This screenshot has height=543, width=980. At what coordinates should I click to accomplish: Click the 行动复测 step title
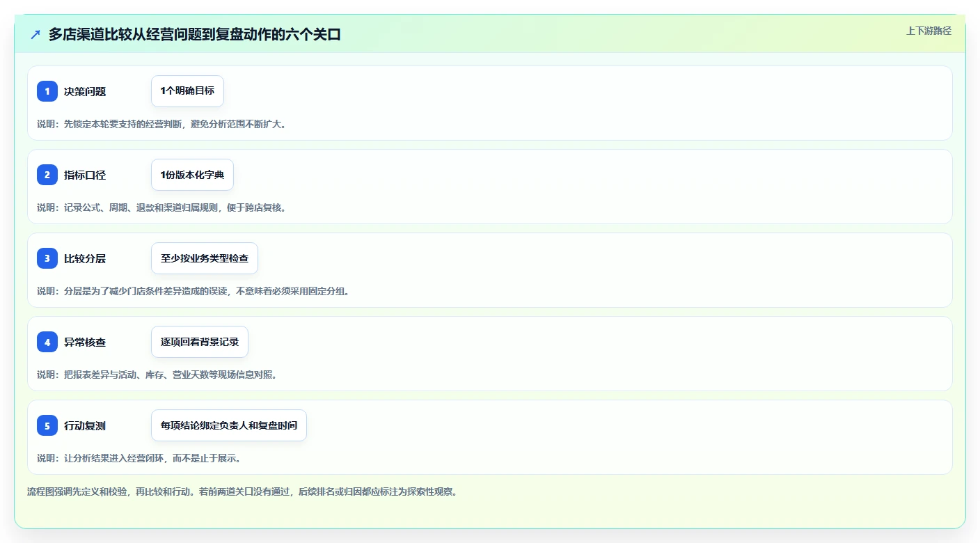(x=85, y=425)
